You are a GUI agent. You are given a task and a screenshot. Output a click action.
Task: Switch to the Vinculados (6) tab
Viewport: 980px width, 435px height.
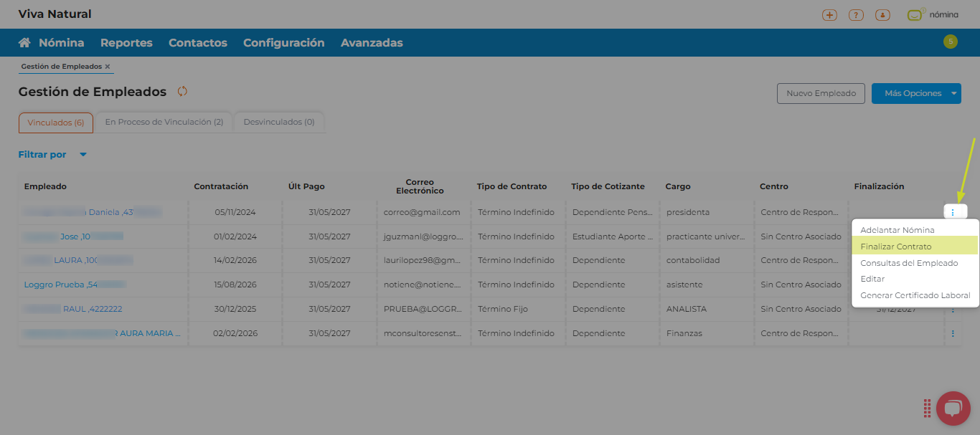(56, 123)
